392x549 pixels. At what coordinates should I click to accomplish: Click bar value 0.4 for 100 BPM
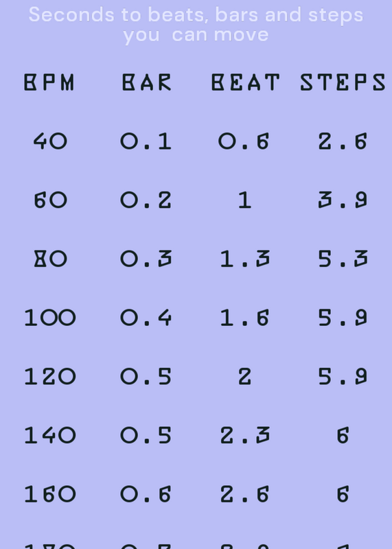tap(146, 318)
